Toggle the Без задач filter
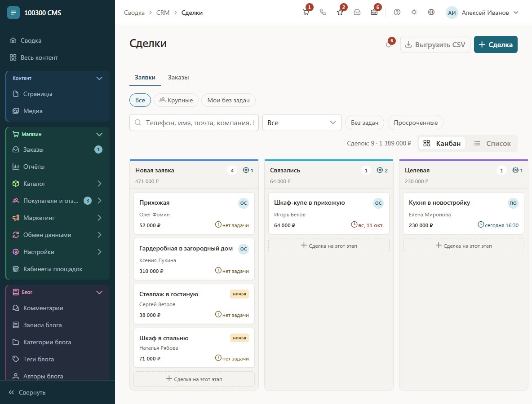This screenshot has width=532, height=404. click(x=364, y=123)
